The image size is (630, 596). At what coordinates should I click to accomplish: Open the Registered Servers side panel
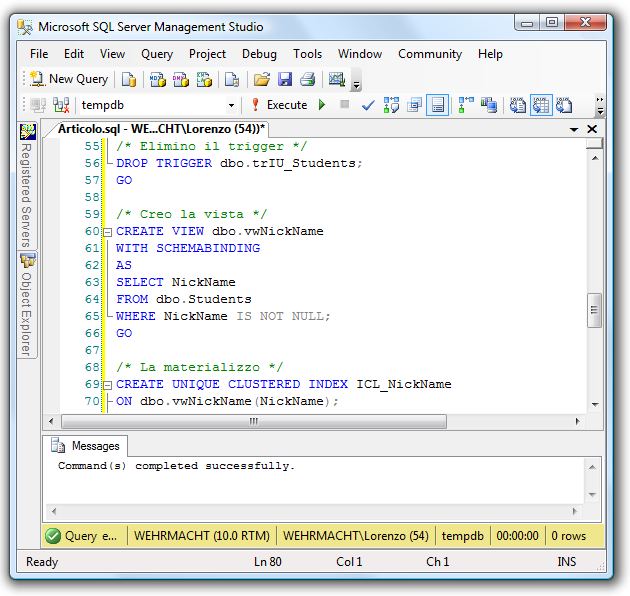[x=27, y=186]
